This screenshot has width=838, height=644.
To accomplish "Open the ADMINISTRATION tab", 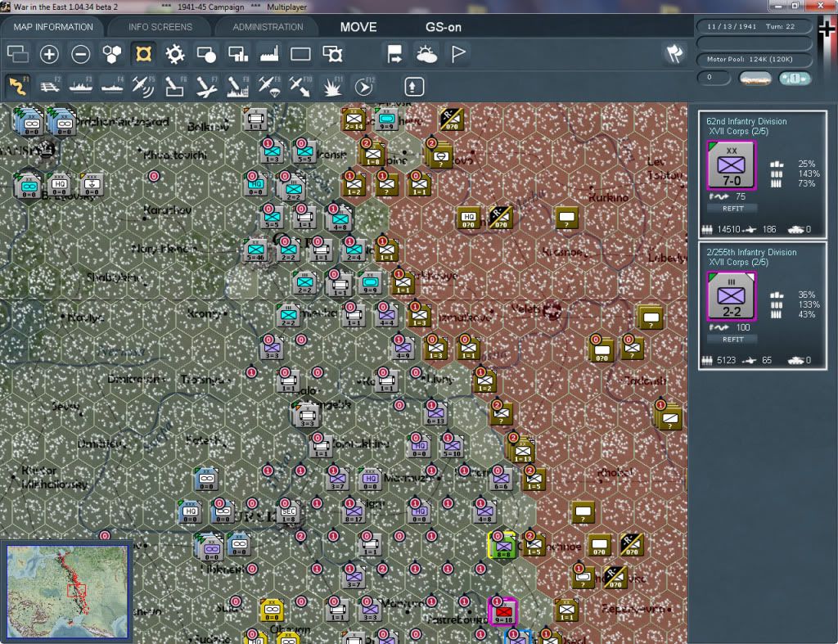I will click(x=268, y=27).
